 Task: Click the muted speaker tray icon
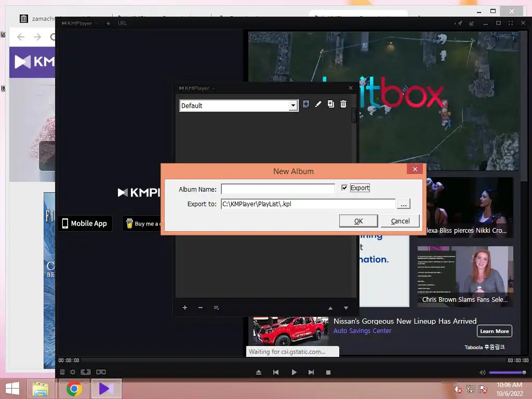click(458, 390)
